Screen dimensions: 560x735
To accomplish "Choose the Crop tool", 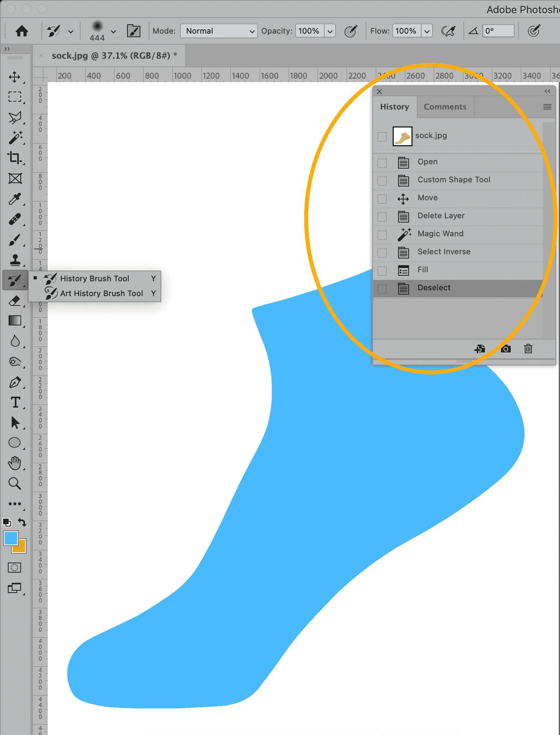I will pyautogui.click(x=15, y=158).
